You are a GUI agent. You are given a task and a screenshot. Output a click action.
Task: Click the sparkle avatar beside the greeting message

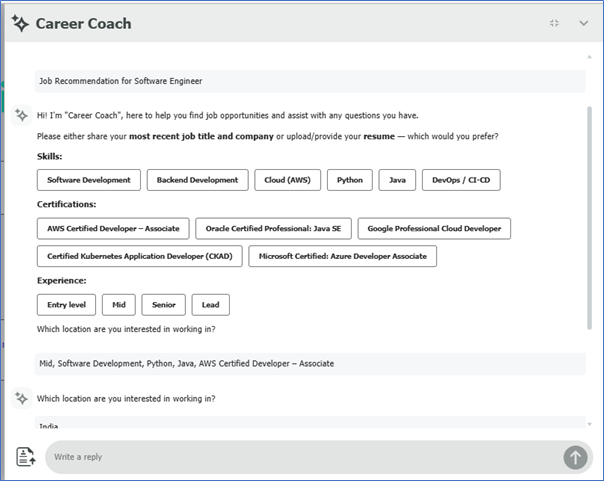tap(21, 115)
